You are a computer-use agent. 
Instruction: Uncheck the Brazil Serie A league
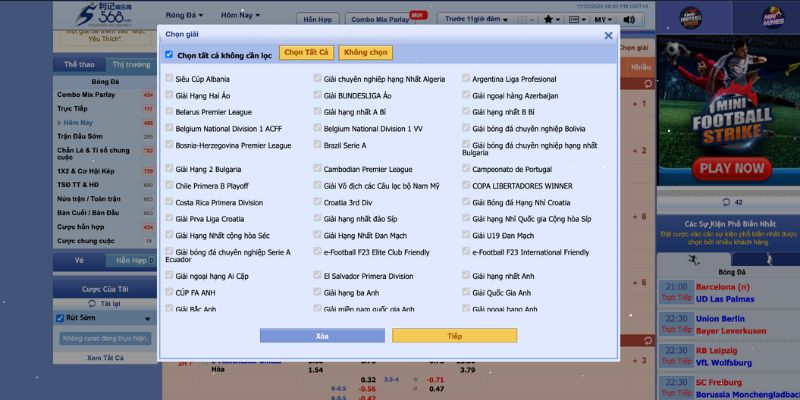[318, 145]
